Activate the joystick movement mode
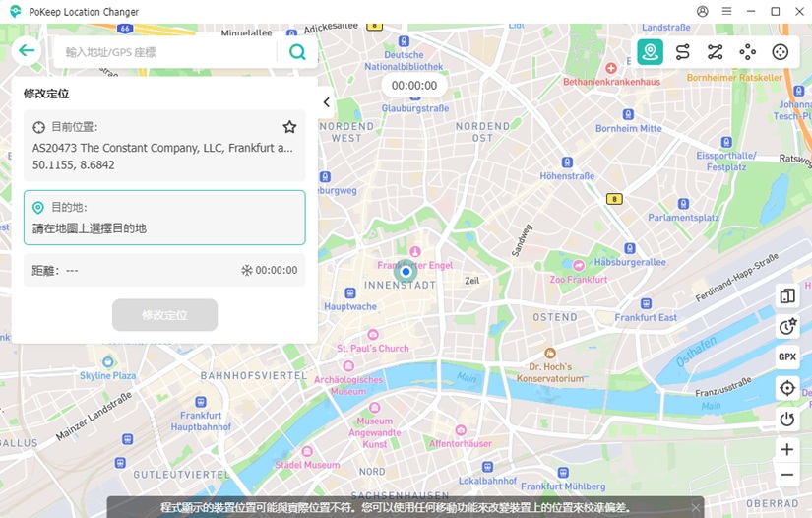Screen dimensions: 812x518 (781, 52)
